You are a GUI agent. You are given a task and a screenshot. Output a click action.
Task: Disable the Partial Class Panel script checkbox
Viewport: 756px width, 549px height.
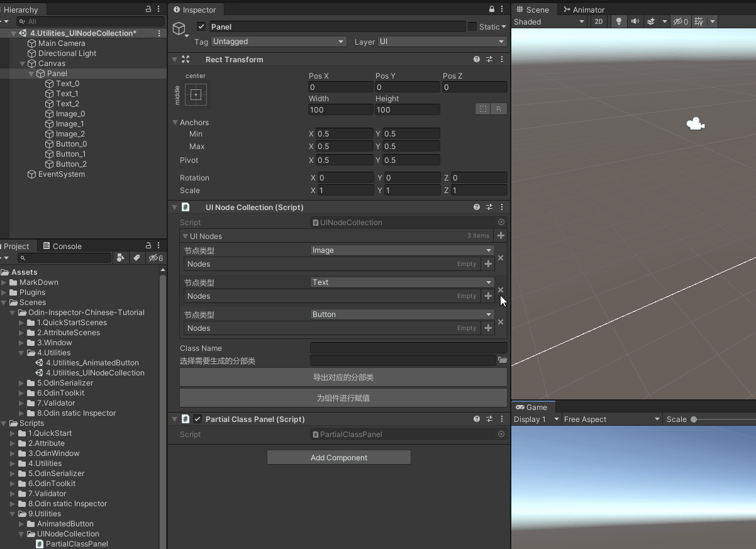[x=197, y=419]
